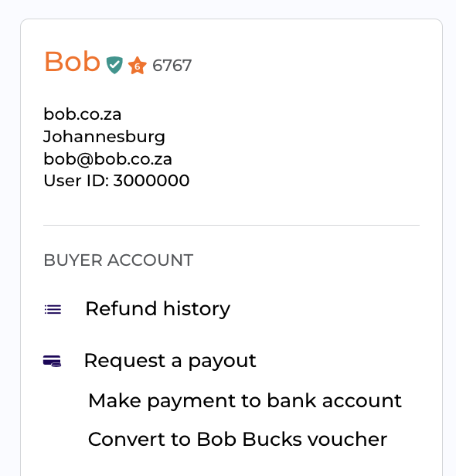Click the green verified shield badge
The image size is (456, 476).
pos(114,65)
